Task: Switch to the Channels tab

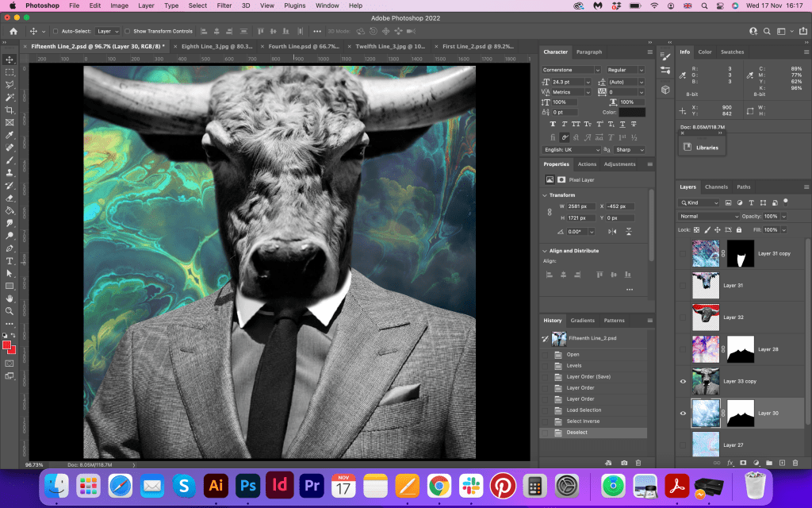Action: tap(716, 187)
